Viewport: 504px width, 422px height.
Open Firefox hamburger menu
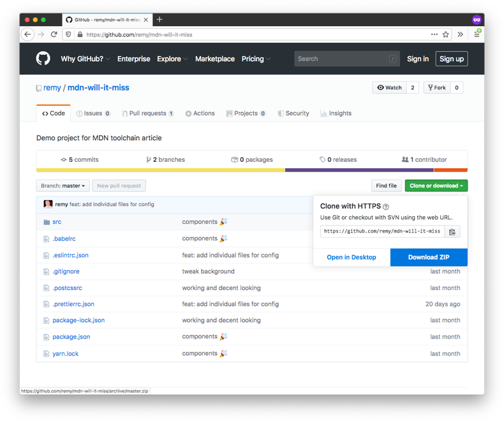point(477,34)
